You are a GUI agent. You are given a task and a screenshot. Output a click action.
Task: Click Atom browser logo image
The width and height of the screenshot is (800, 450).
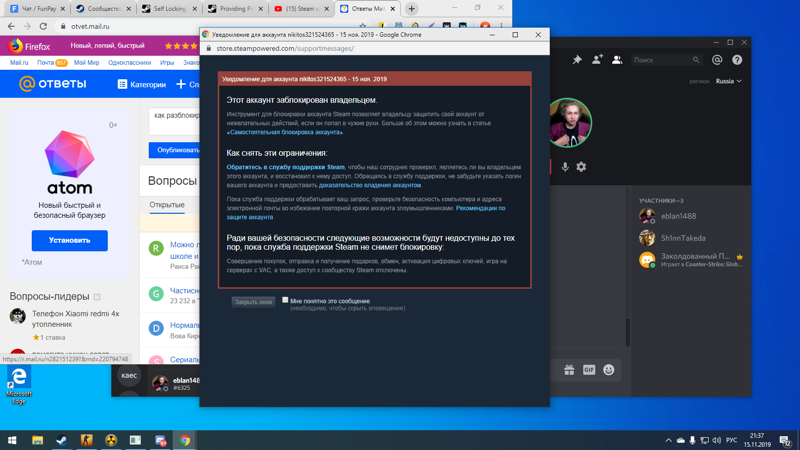(x=69, y=154)
